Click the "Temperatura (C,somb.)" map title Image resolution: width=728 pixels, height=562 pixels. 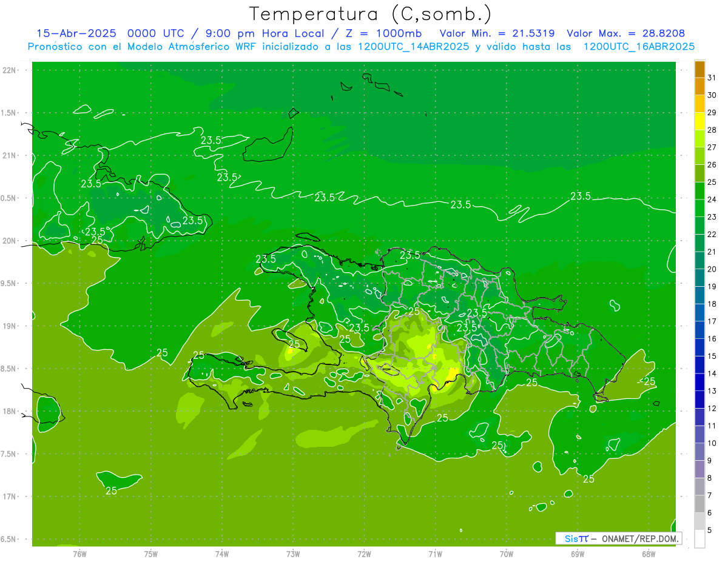tap(371, 14)
